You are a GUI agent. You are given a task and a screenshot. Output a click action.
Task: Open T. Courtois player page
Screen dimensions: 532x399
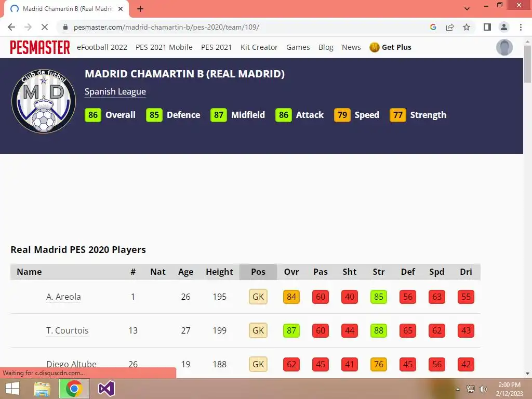point(68,330)
